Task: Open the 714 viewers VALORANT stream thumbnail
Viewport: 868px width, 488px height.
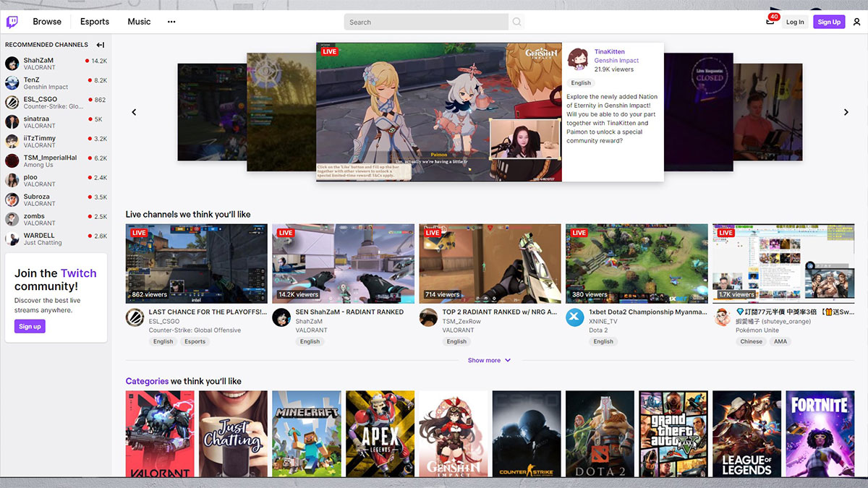Action: (x=490, y=263)
